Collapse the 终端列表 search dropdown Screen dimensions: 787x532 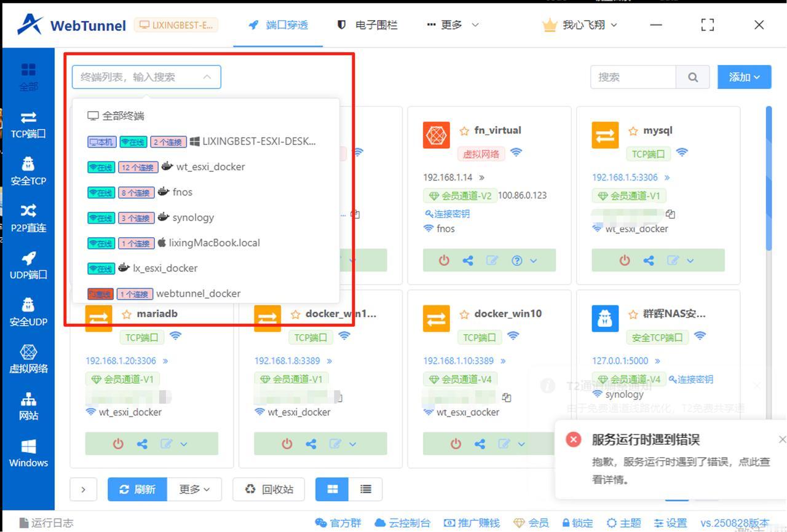[x=207, y=77]
